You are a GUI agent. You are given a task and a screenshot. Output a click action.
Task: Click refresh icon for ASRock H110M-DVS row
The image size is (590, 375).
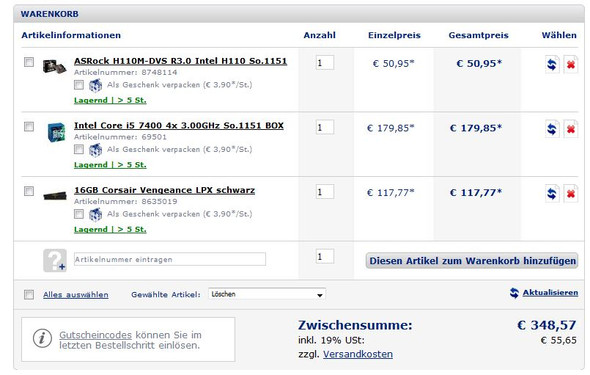click(552, 65)
